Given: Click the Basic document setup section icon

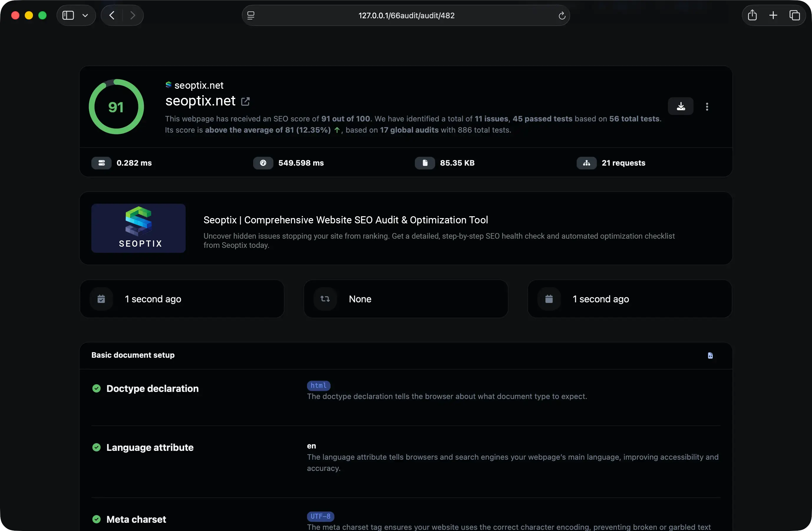Looking at the screenshot, I should [x=710, y=355].
